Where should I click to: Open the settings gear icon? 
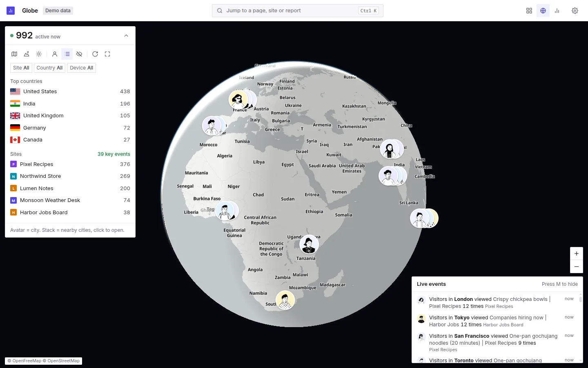click(x=575, y=11)
